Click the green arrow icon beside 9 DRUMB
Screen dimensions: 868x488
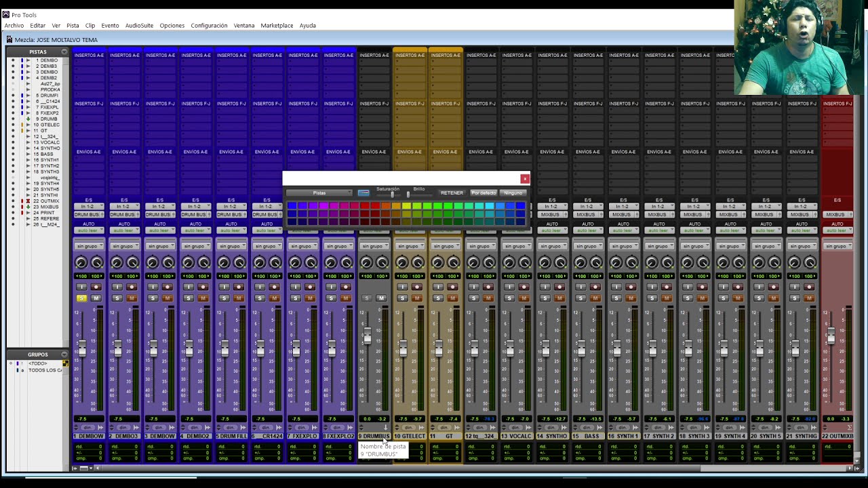click(x=28, y=119)
